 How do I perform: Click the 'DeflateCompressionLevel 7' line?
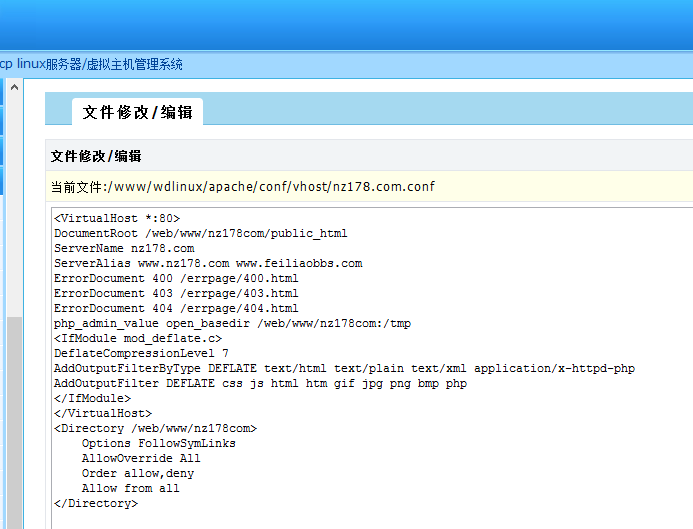141,354
